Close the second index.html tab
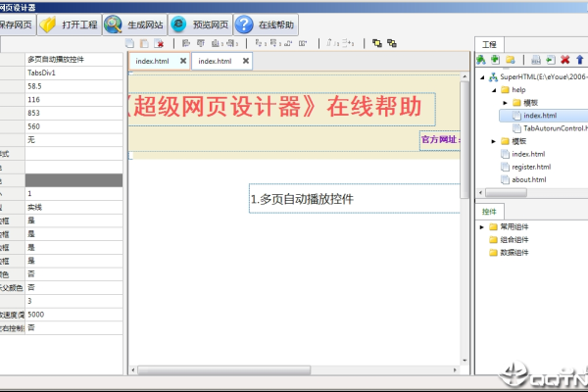588x392 pixels. pyautogui.click(x=246, y=61)
